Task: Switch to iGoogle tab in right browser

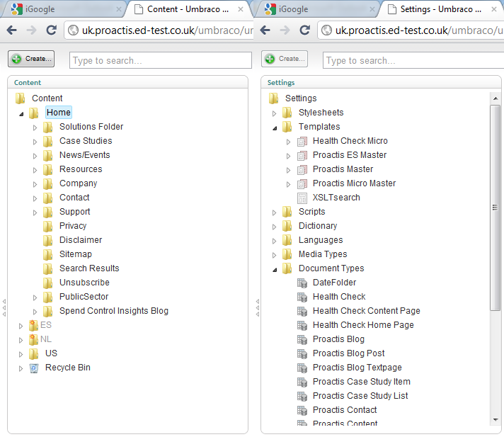Action: coord(316,9)
